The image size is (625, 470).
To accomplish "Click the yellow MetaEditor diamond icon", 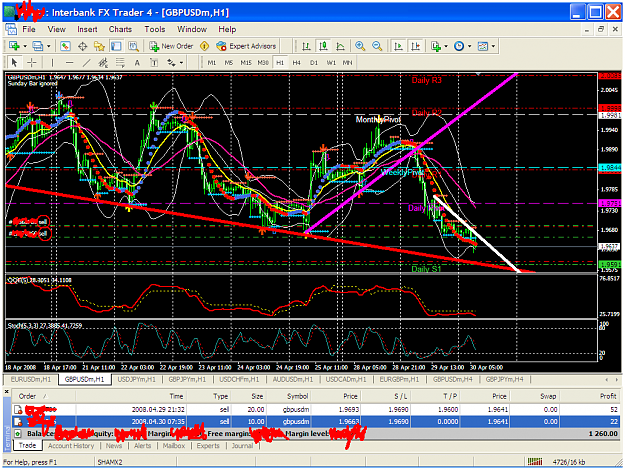I will pos(204,46).
